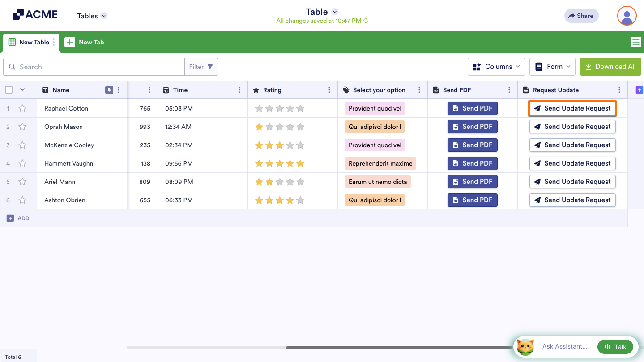
Task: Send Update Request for Ashton Obrien
Action: 572,200
